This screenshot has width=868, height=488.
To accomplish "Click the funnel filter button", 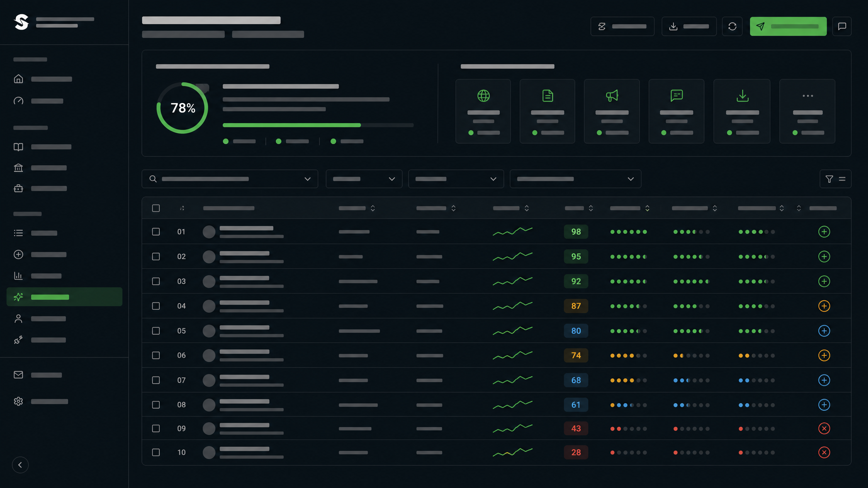I will [835, 179].
